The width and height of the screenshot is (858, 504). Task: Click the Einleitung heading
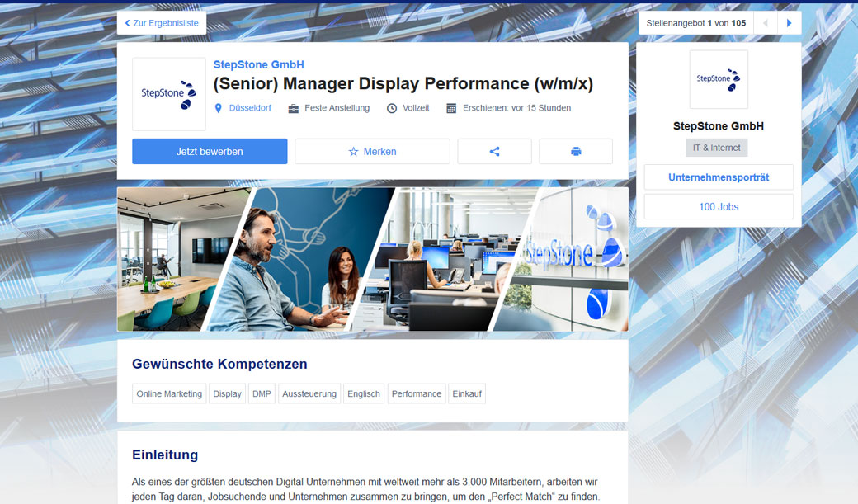pyautogui.click(x=165, y=455)
